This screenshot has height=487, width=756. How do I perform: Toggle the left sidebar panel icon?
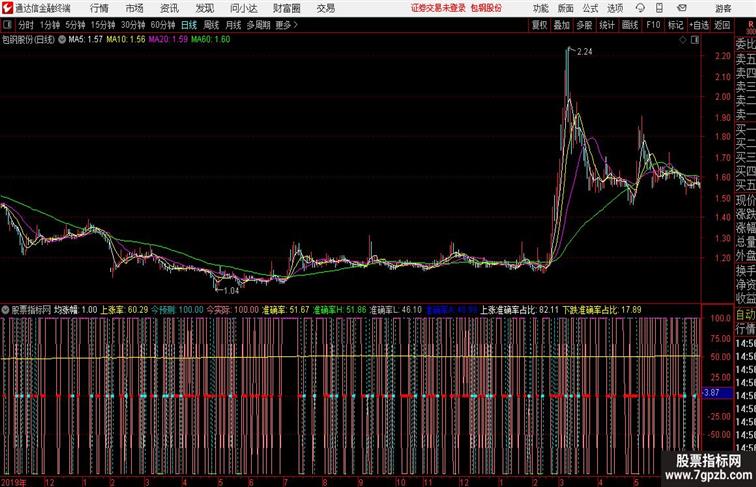click(7, 25)
